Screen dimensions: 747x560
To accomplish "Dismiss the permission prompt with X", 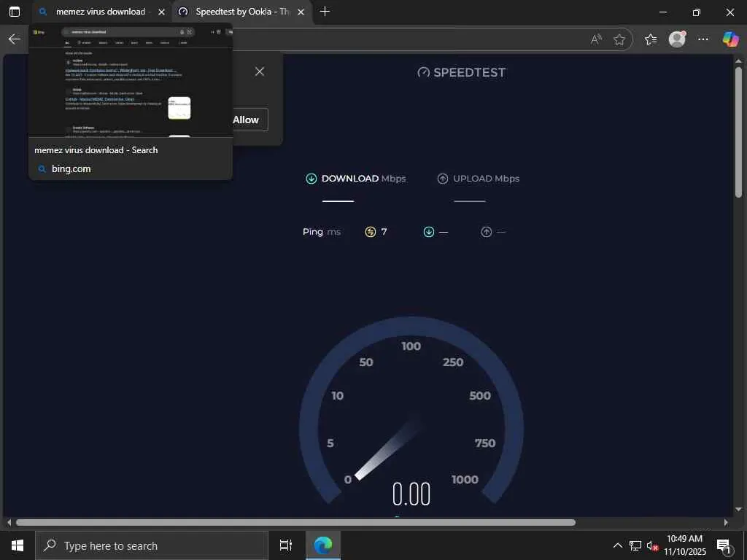I will tap(260, 71).
